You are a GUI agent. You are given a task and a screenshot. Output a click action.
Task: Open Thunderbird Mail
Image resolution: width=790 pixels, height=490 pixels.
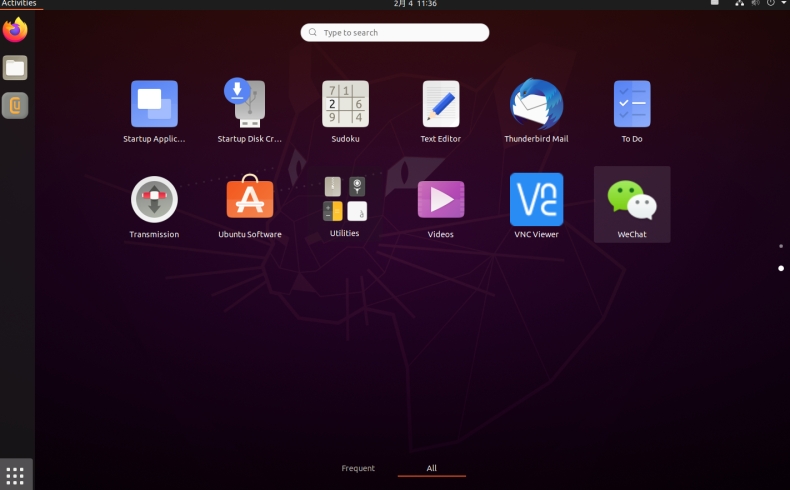click(x=536, y=104)
